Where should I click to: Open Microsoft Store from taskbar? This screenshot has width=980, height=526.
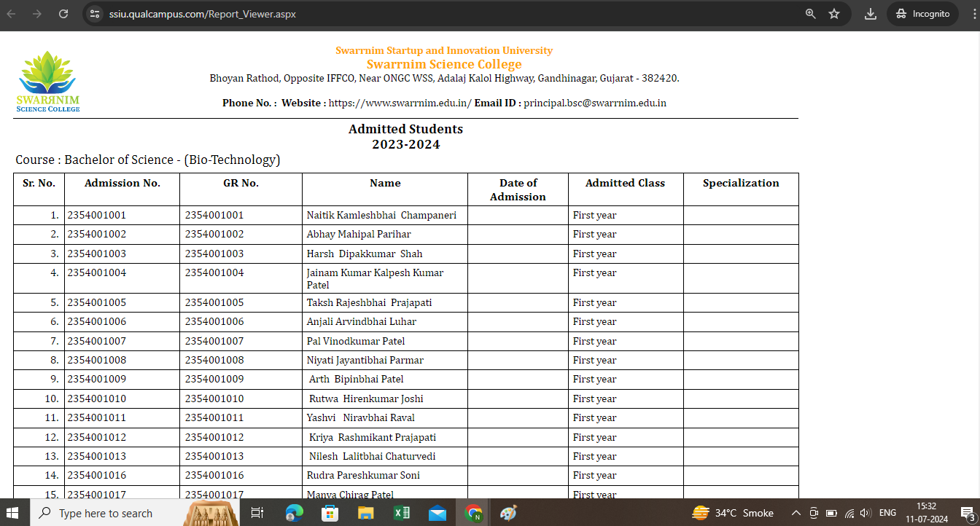click(x=330, y=513)
